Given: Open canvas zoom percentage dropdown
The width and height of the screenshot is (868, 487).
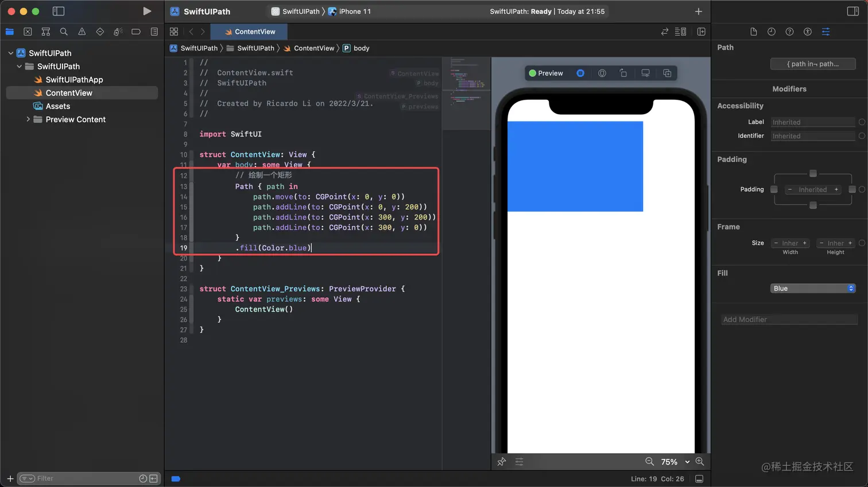Looking at the screenshot, I should (x=676, y=462).
